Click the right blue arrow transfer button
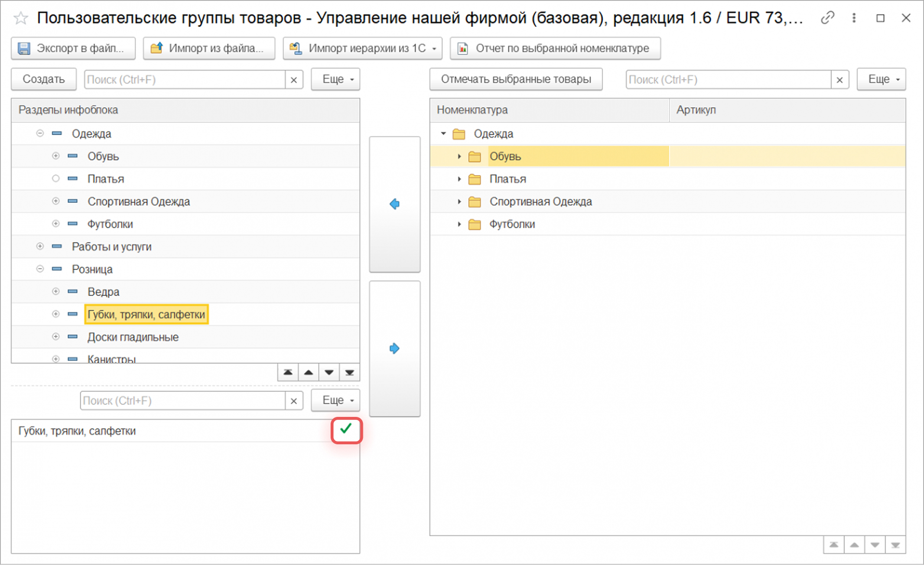Viewport: 924px width, 565px height. [394, 349]
